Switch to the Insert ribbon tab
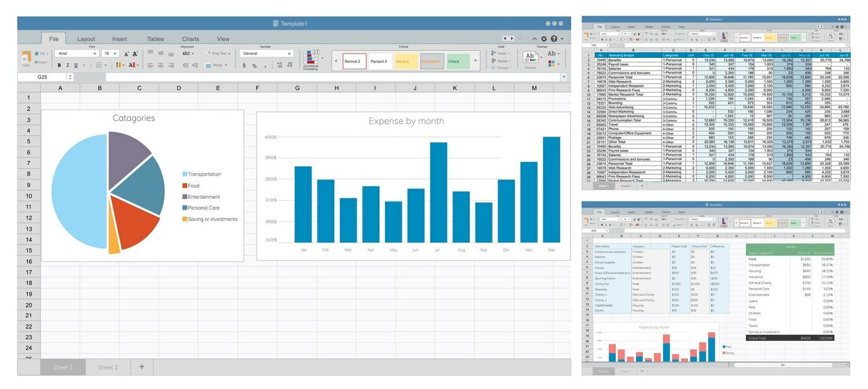The height and width of the screenshot is (389, 868). [x=120, y=39]
